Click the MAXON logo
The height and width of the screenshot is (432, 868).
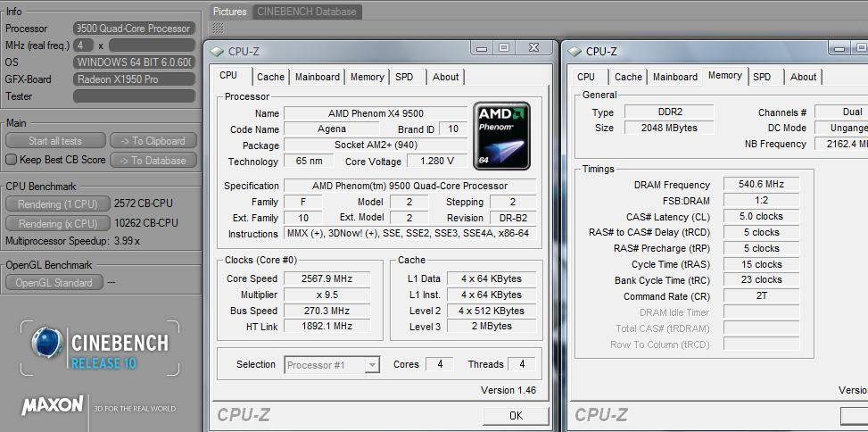(x=53, y=405)
